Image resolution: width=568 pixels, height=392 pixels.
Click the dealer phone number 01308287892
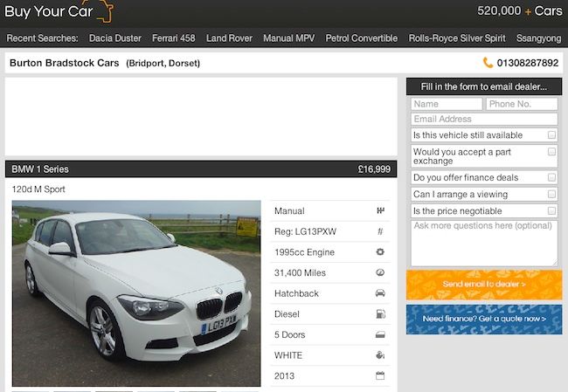coord(528,63)
